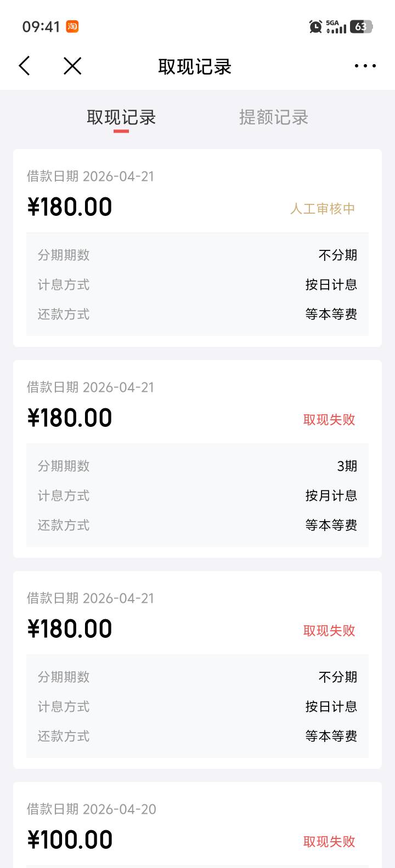Tap the back arrow icon
This screenshot has height=868, width=395.
click(24, 66)
